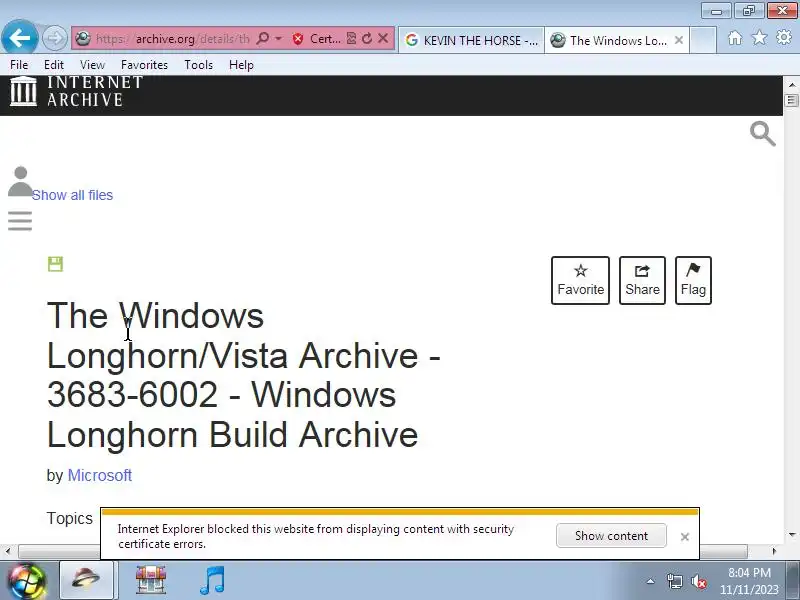The image size is (800, 600).
Task: Toggle the Compatibility View icon
Action: [x=351, y=38]
